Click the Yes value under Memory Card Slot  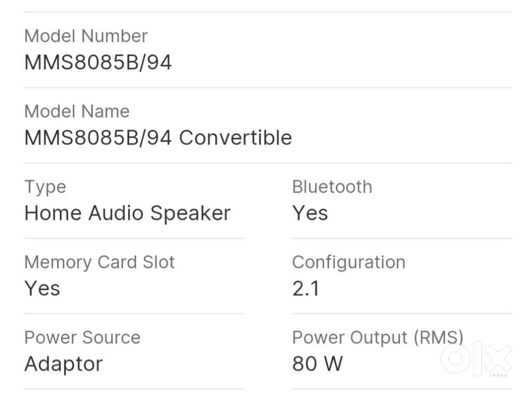coord(43,289)
